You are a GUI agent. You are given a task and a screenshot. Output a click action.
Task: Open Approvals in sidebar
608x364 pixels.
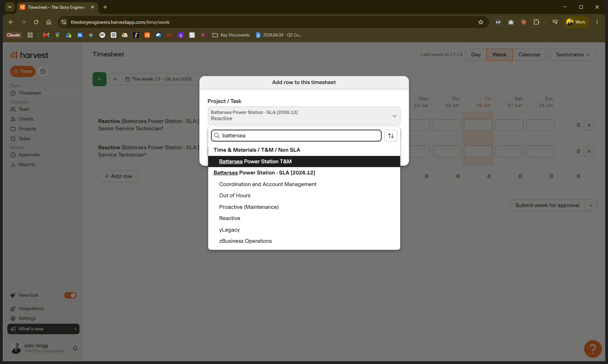(x=29, y=155)
